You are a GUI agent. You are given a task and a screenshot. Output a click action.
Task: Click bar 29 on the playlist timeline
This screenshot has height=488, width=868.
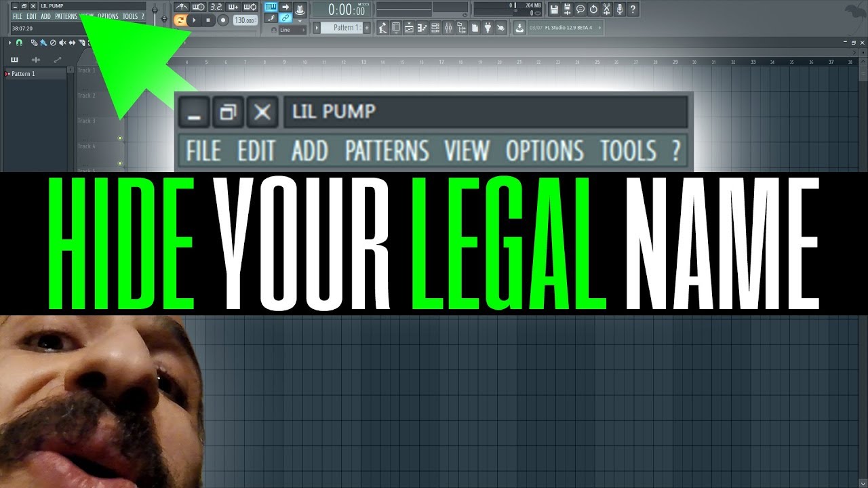tap(675, 62)
